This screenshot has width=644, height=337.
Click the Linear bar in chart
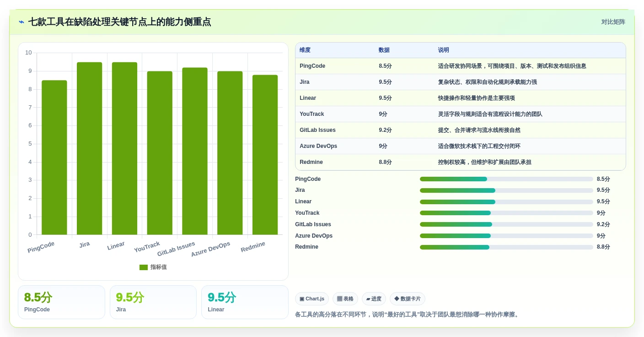(x=124, y=148)
